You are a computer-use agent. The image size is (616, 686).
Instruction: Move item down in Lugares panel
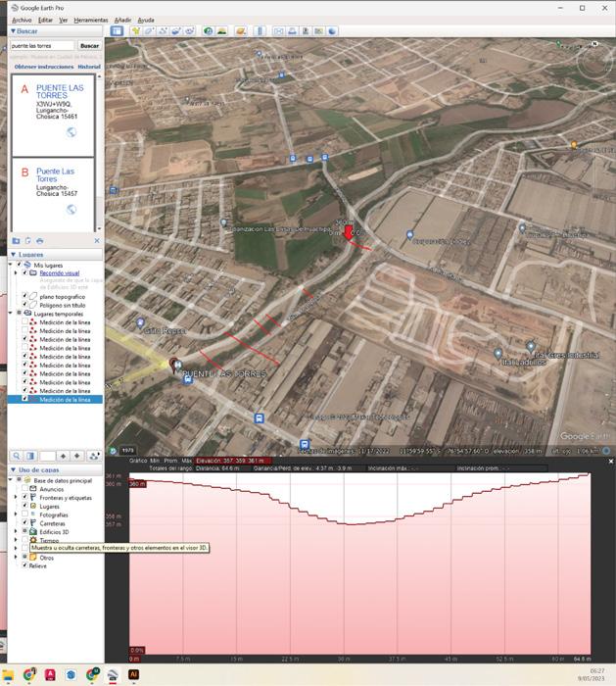(x=77, y=456)
